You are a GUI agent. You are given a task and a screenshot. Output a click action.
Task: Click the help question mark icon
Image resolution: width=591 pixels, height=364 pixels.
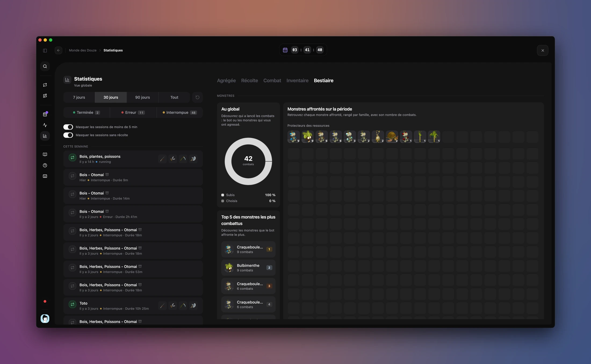[45, 165]
